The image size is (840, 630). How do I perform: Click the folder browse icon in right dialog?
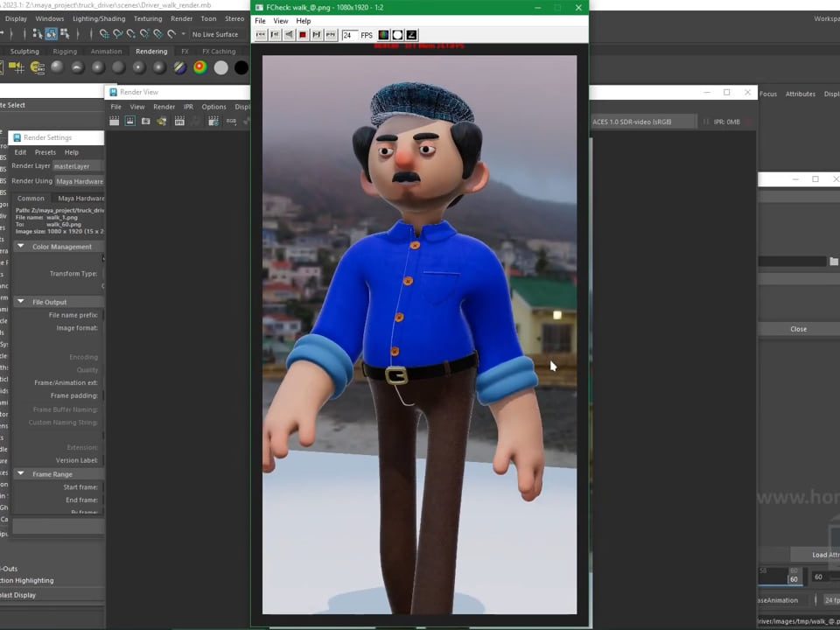click(834, 262)
